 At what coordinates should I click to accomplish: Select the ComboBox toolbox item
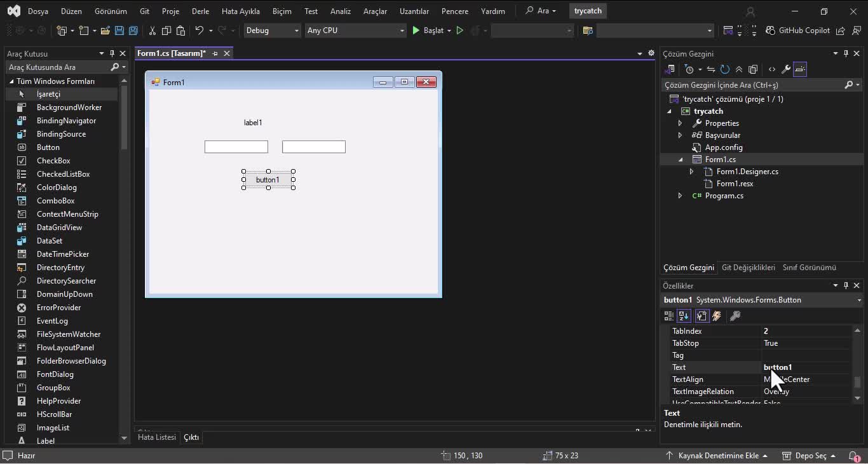(55, 201)
